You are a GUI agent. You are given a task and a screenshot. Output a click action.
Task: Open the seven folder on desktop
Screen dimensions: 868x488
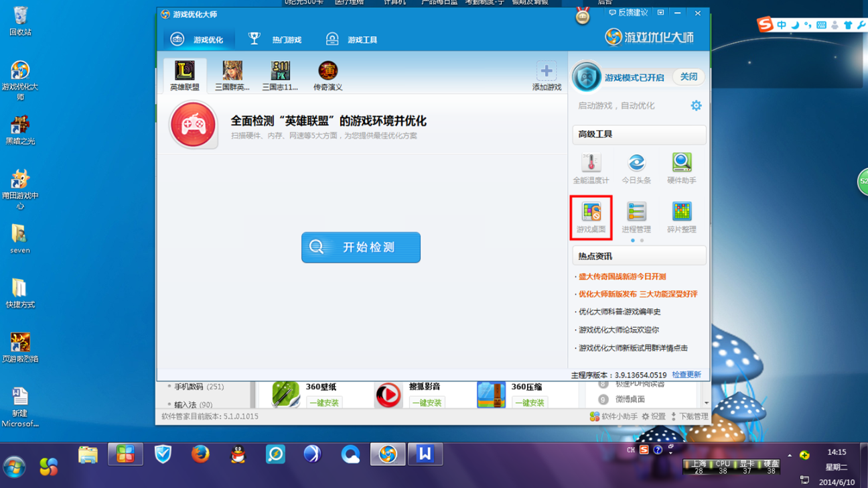click(x=20, y=239)
